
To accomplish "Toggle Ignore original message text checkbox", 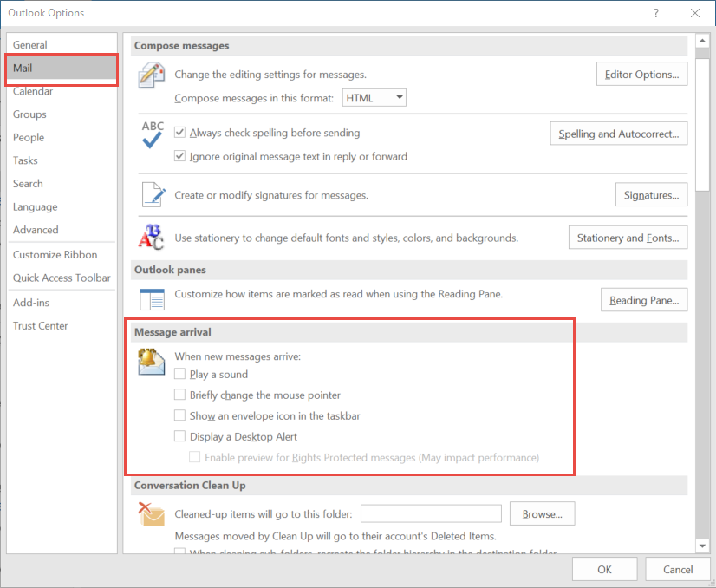I will [180, 156].
